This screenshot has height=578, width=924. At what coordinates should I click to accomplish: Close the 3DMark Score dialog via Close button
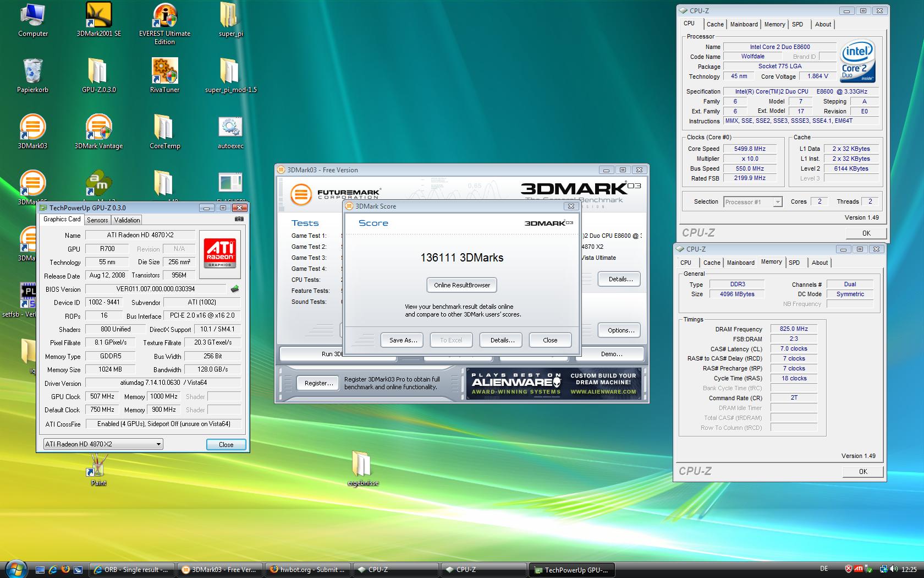[x=550, y=340]
